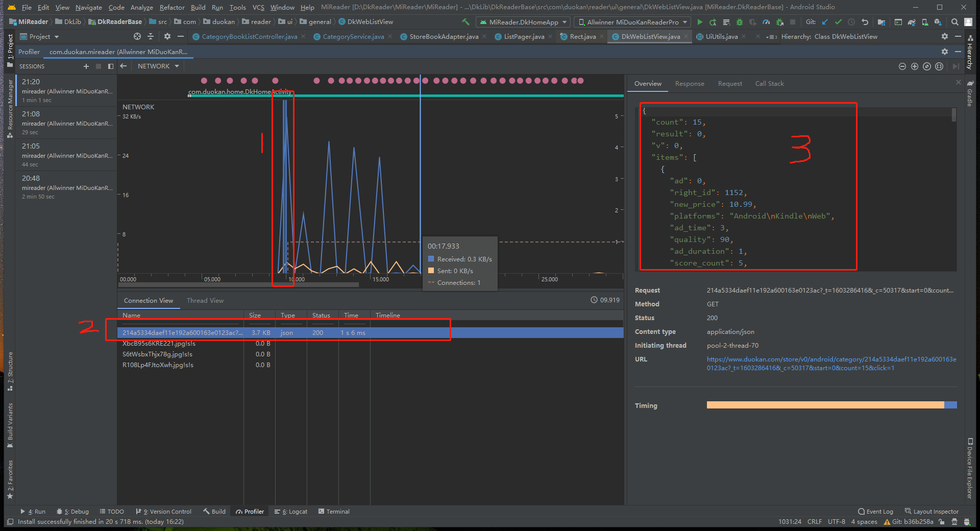The width and height of the screenshot is (980, 531).
Task: Click the DkReaderBase breadcrumb
Action: (115, 22)
